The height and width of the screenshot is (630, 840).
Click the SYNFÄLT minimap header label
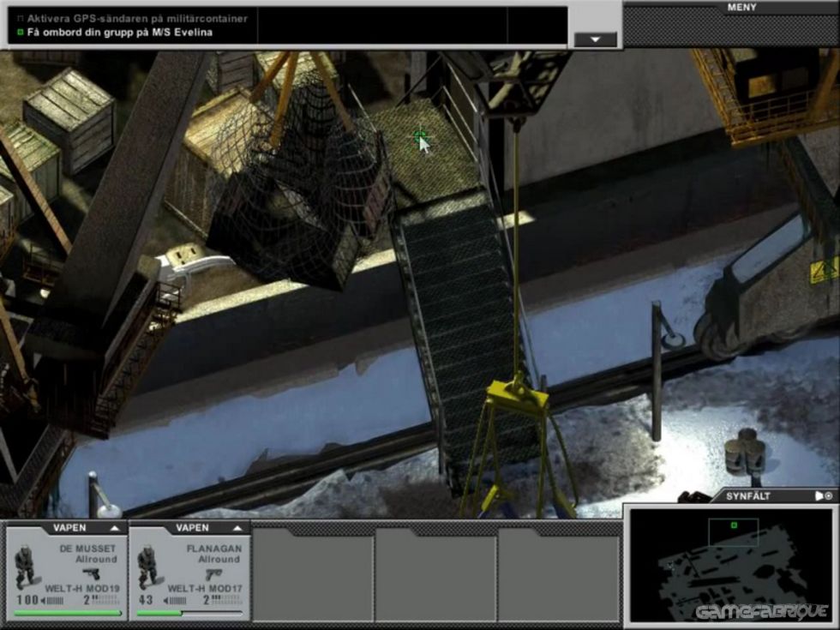[747, 496]
